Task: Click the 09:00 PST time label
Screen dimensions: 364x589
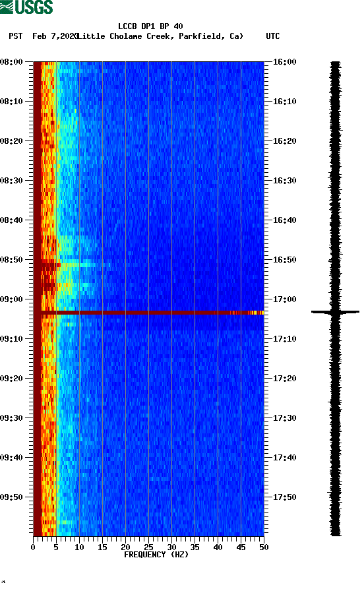Action: [12, 299]
